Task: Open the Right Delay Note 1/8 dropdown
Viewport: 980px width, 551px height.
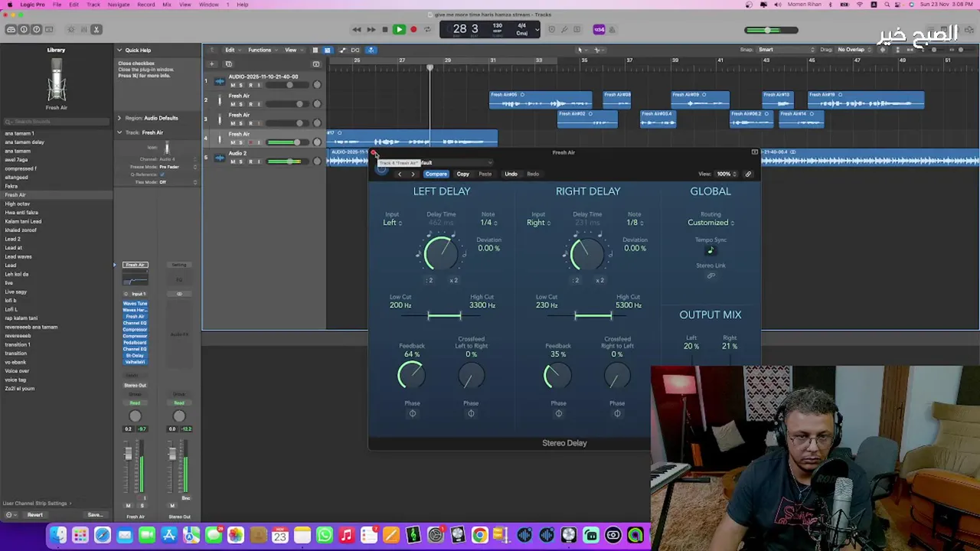Action: [x=635, y=223]
